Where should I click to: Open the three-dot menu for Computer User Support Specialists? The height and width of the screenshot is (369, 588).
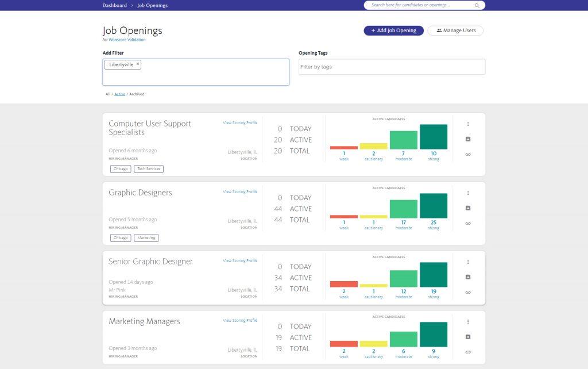point(468,124)
